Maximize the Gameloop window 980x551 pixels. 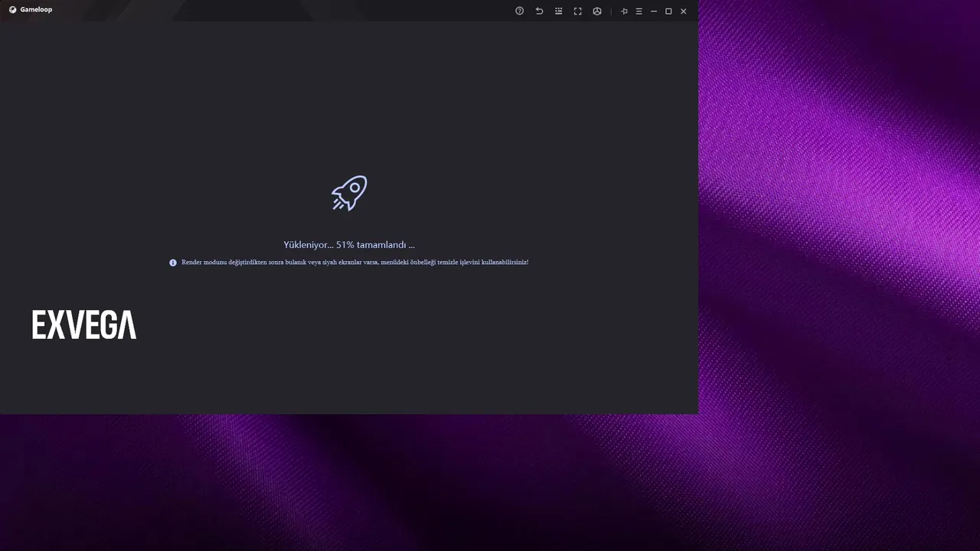coord(668,11)
